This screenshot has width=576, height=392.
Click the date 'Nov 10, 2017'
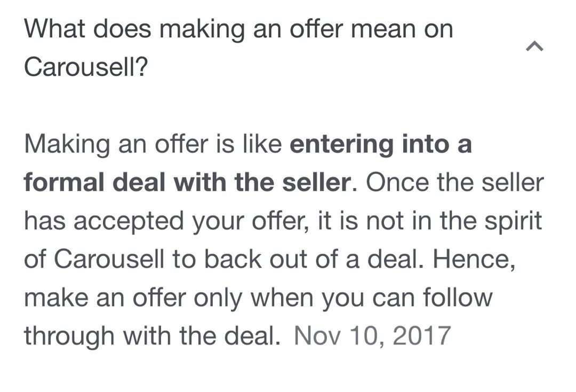tap(372, 336)
